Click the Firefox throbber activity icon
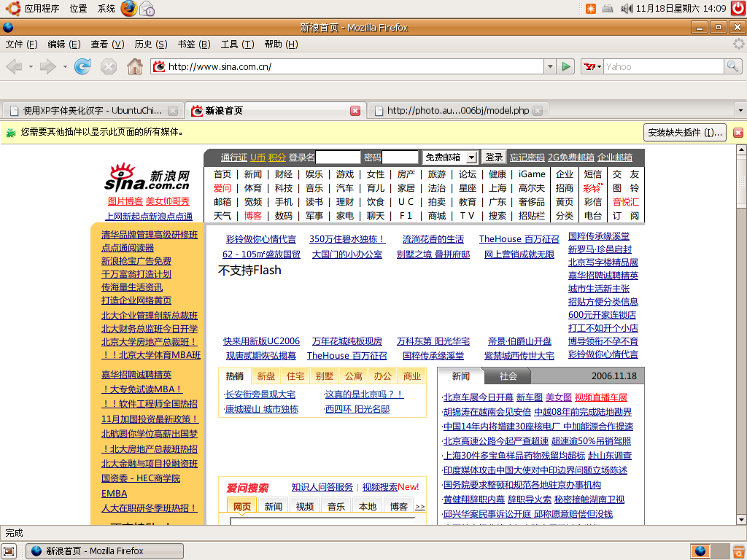The width and height of the screenshot is (747, 560). [738, 44]
